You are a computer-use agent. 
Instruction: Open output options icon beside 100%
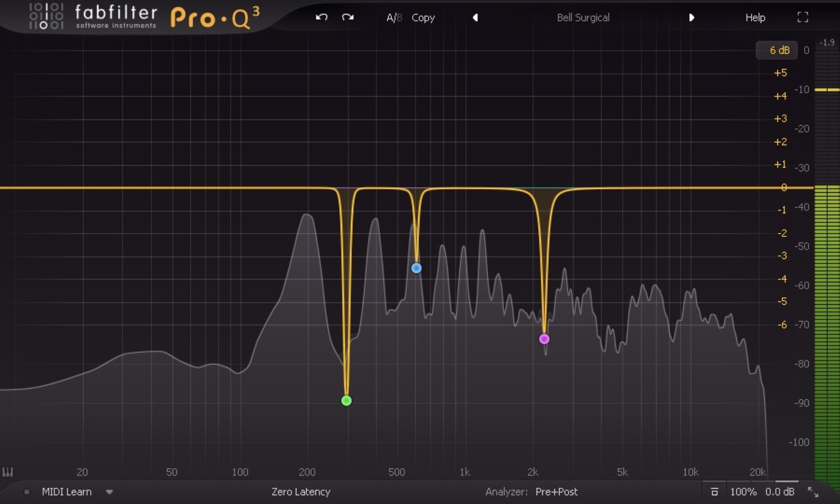click(x=715, y=492)
